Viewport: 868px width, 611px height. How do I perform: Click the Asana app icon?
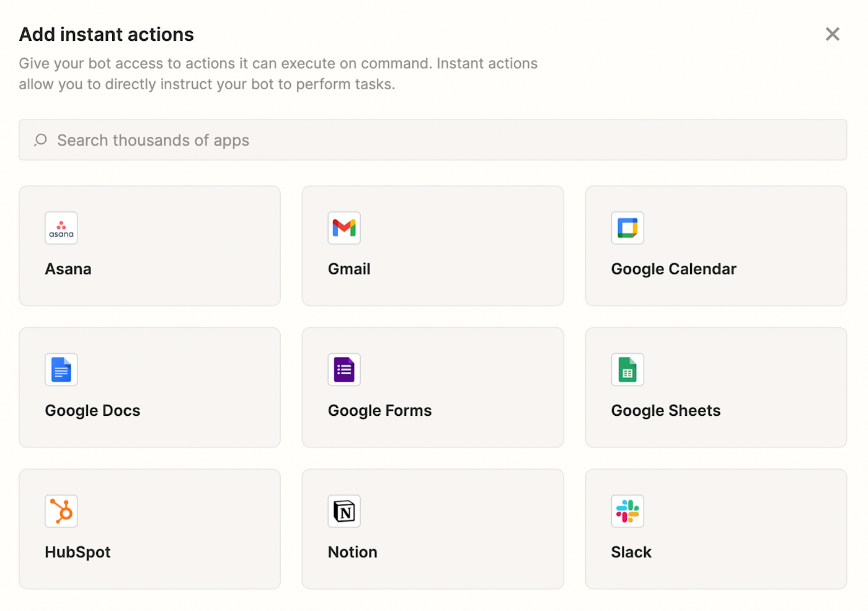pos(61,228)
